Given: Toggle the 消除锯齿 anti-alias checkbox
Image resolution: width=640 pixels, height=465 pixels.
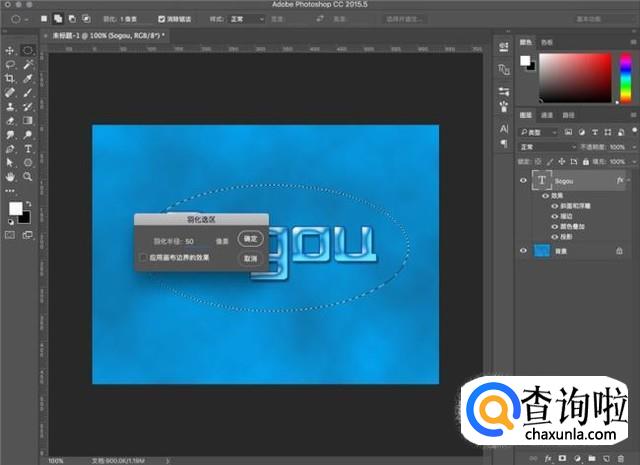Looking at the screenshot, I should 164,18.
